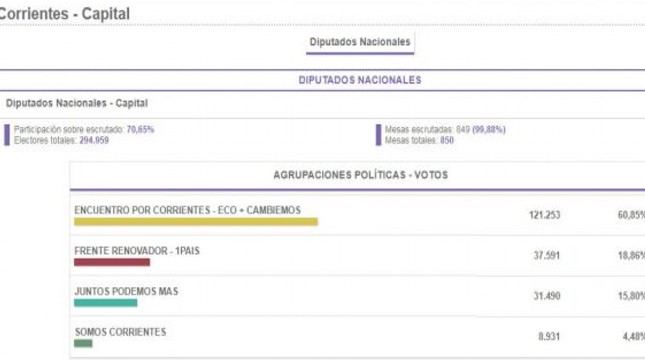Click the purple marker beside Participación sobre escrutado
Screen dimensions: 645x360
pos(7,135)
